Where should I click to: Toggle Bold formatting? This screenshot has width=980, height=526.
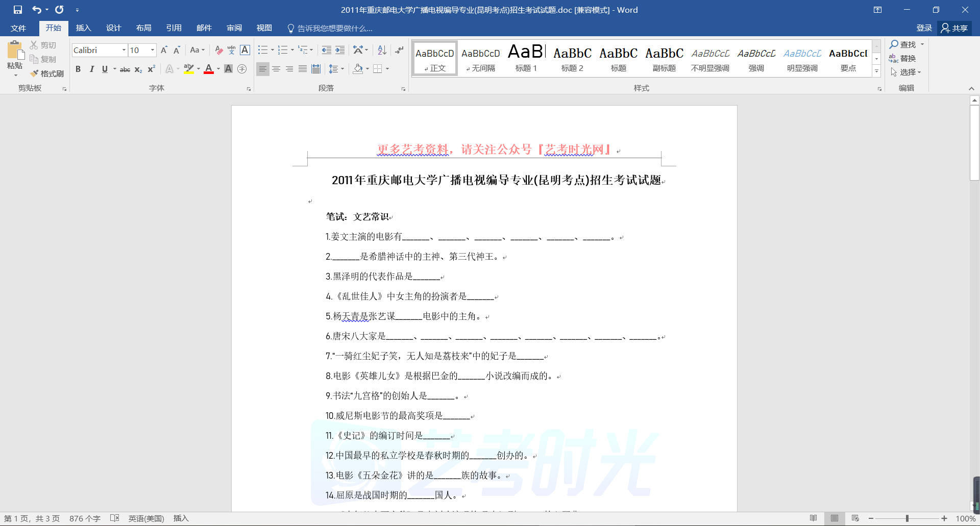pos(78,69)
